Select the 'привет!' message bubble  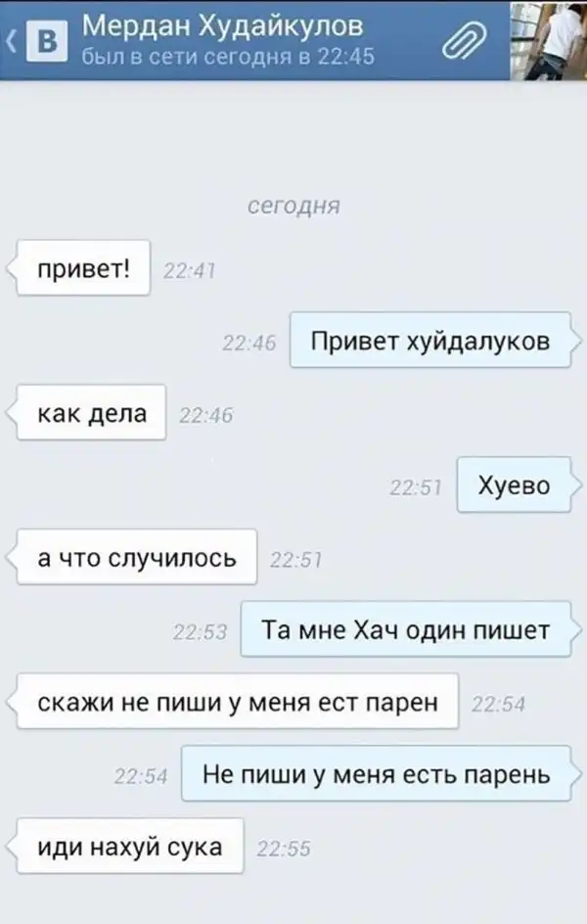[x=83, y=268]
